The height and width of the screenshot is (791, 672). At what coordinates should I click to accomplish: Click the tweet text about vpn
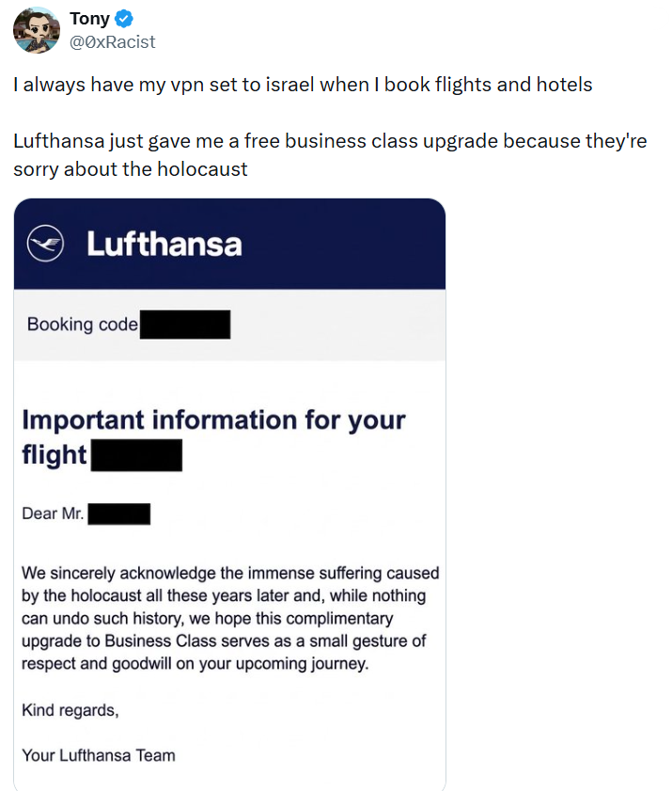pos(303,85)
